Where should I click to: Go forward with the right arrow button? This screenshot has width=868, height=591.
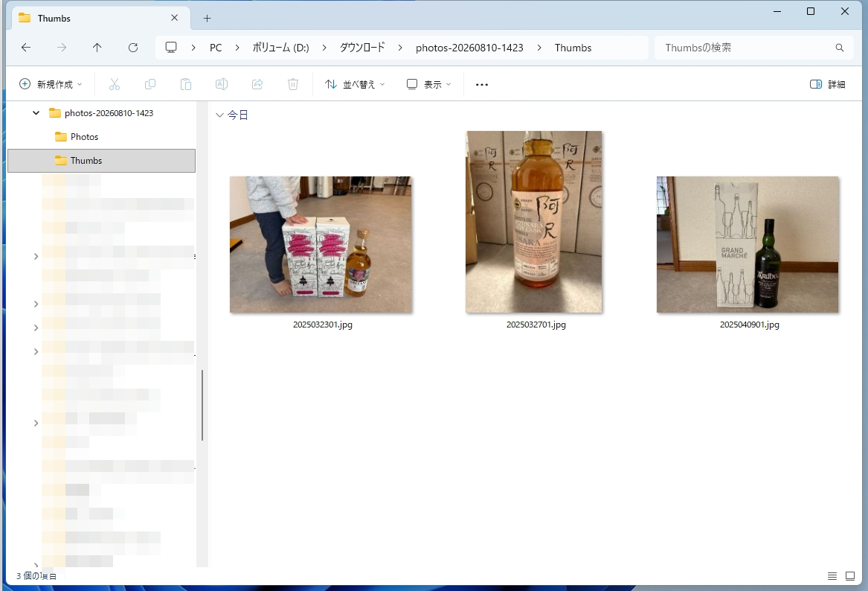(62, 48)
